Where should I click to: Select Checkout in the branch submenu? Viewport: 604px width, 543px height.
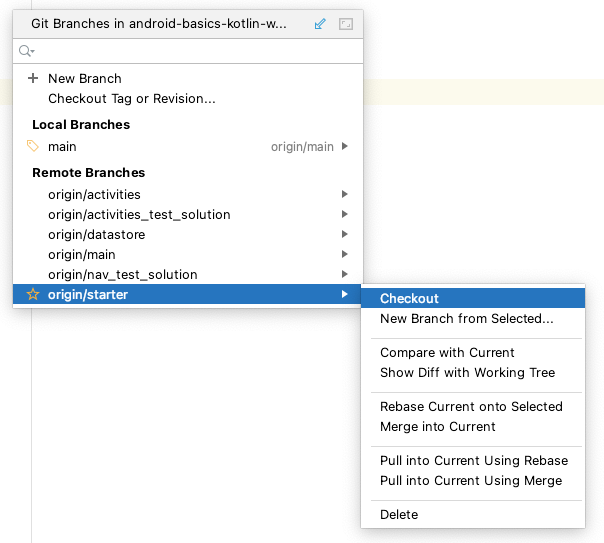pyautogui.click(x=409, y=298)
